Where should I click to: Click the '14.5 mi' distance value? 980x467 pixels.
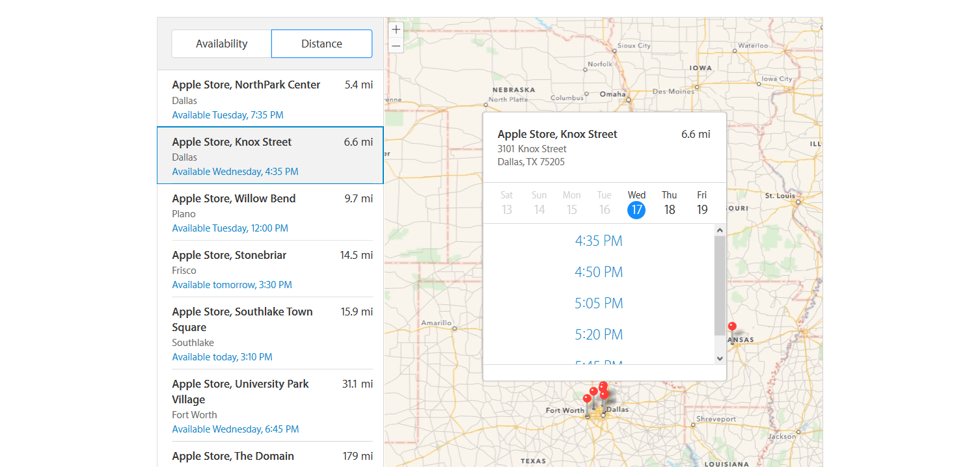(357, 255)
